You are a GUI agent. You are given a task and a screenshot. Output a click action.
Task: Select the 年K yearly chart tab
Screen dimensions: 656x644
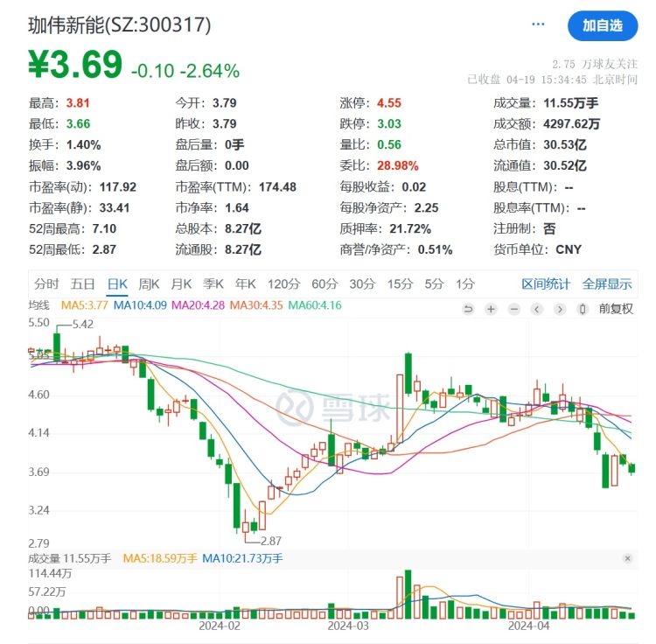(246, 284)
